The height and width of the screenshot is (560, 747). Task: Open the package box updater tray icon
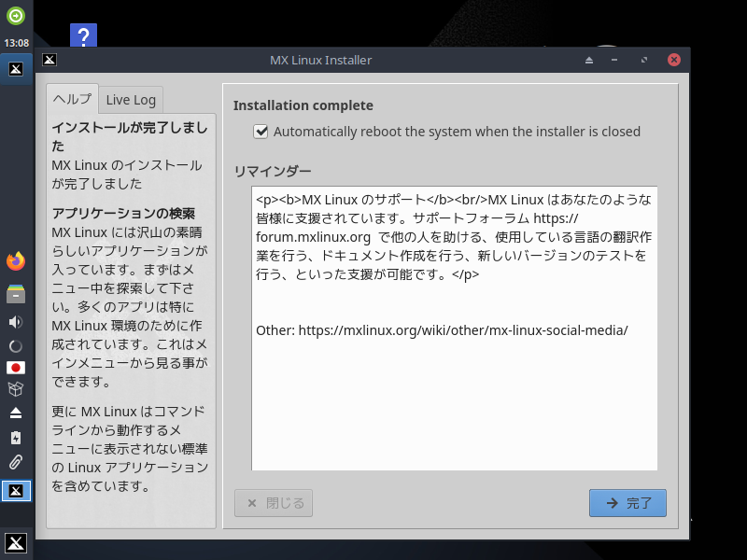16,389
